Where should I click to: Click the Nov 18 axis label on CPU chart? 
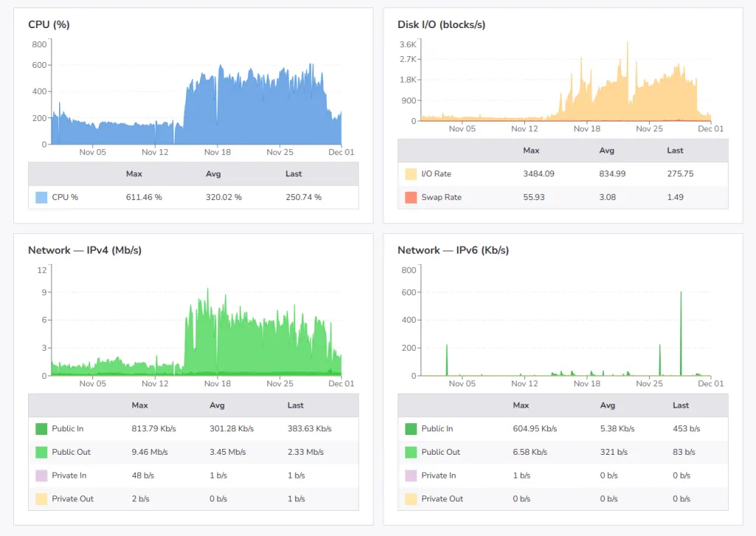(216, 151)
